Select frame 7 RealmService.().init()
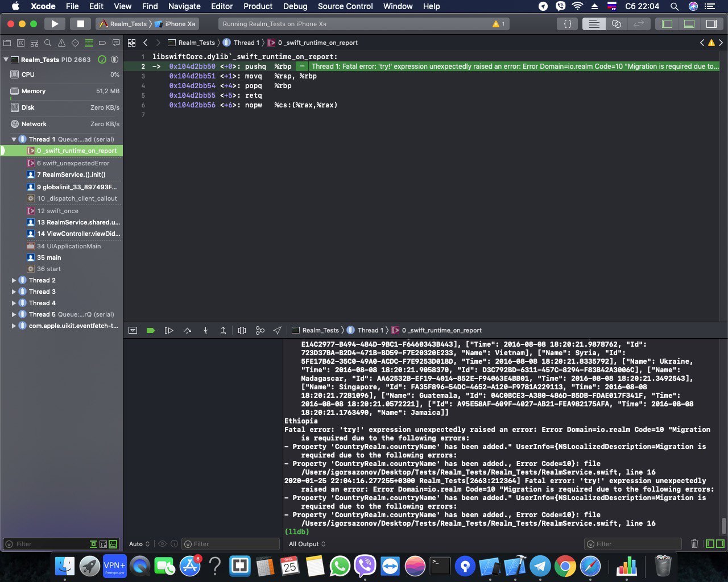This screenshot has width=728, height=582. tap(61, 174)
